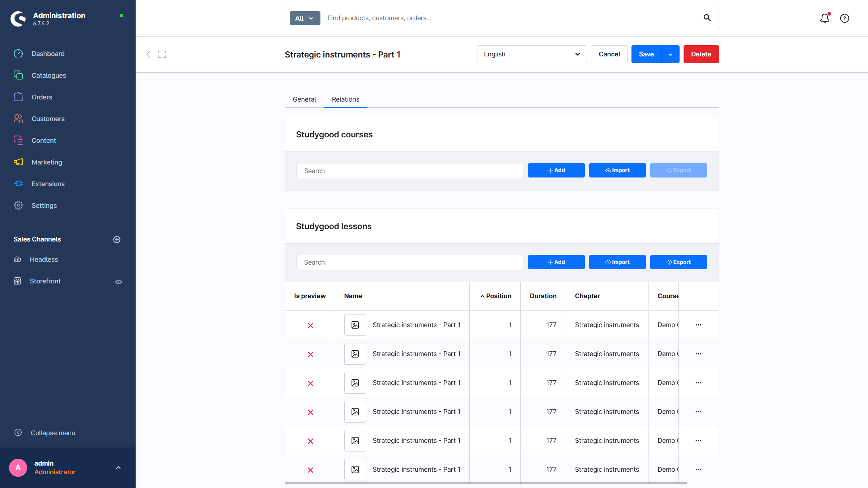Toggle fullscreen with the expand icon
Viewport: 868px width, 488px height.
(162, 54)
